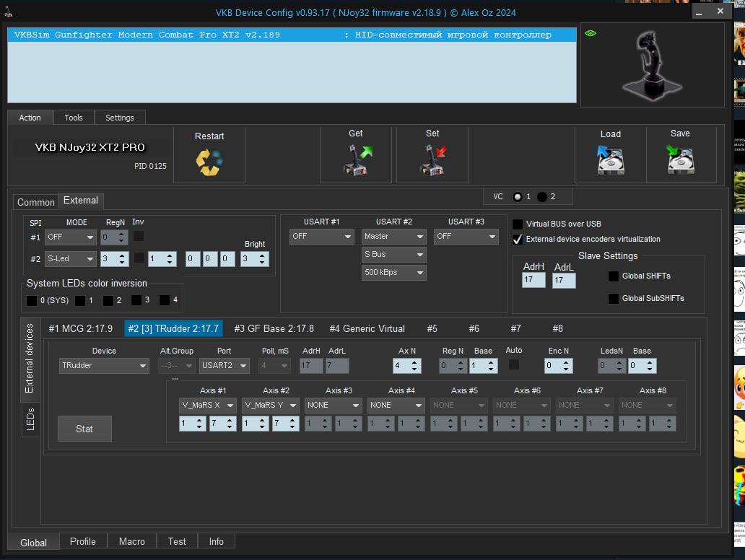Click the Stat button

coord(84,429)
